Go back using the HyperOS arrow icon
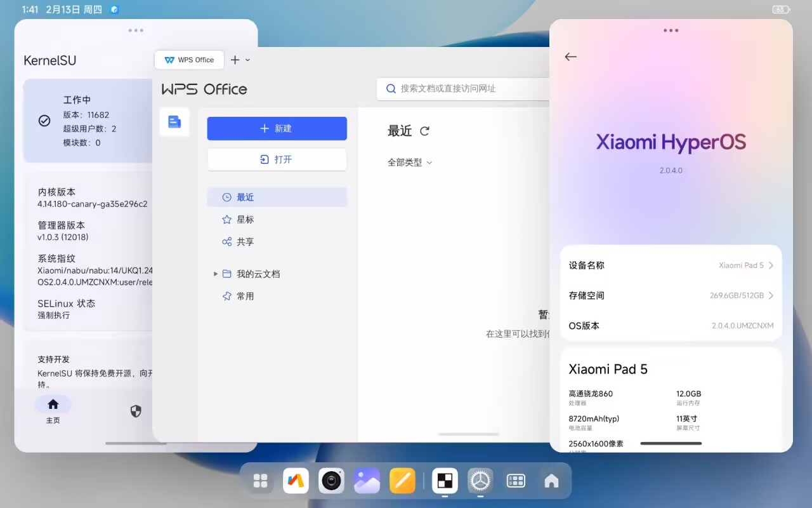The image size is (812, 508). tap(570, 57)
